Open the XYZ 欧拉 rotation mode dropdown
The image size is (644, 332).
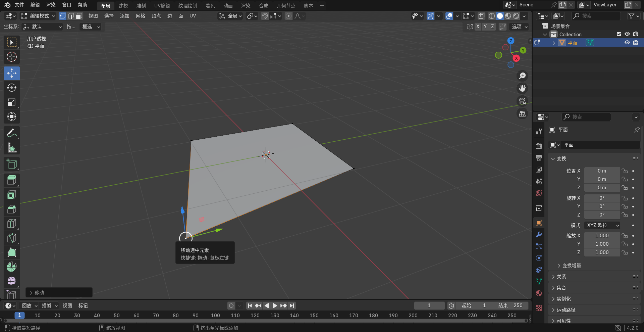coord(602,225)
